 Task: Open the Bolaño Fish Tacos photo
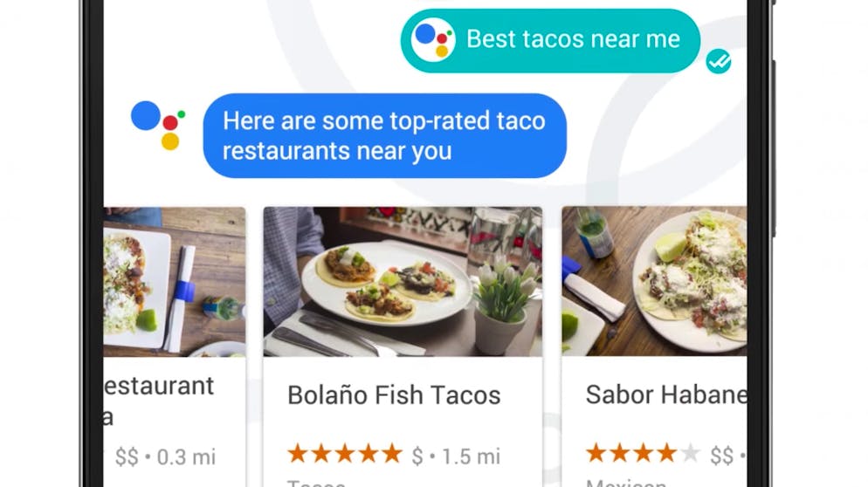(403, 282)
